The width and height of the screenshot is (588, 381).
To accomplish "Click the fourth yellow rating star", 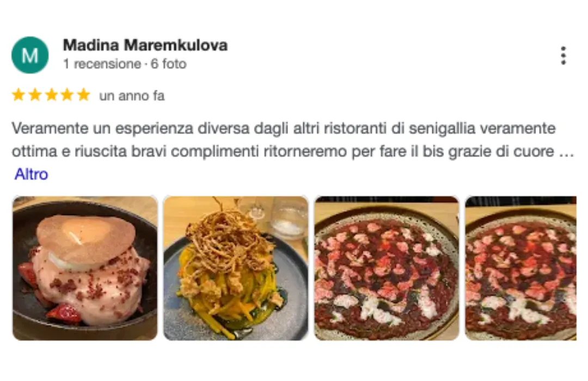I will click(x=67, y=95).
